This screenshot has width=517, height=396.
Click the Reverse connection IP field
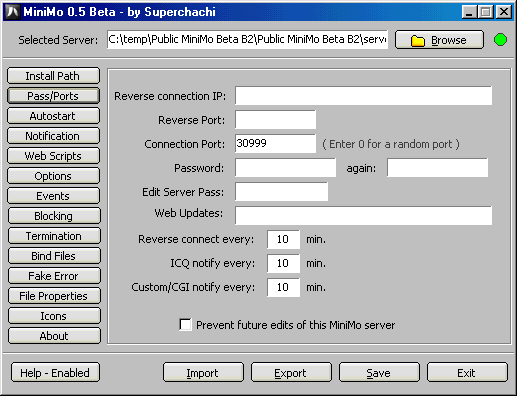[363, 96]
